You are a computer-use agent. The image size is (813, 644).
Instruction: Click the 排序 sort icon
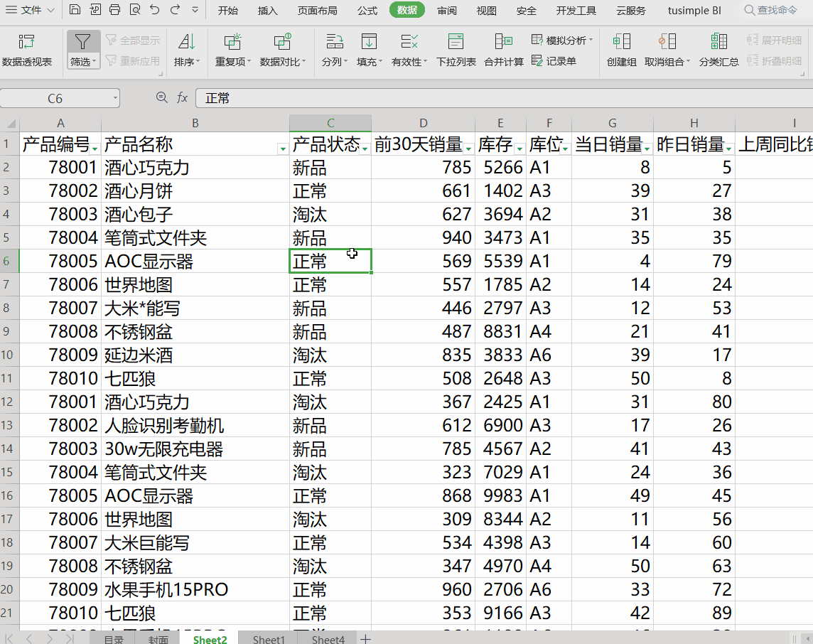tap(187, 42)
